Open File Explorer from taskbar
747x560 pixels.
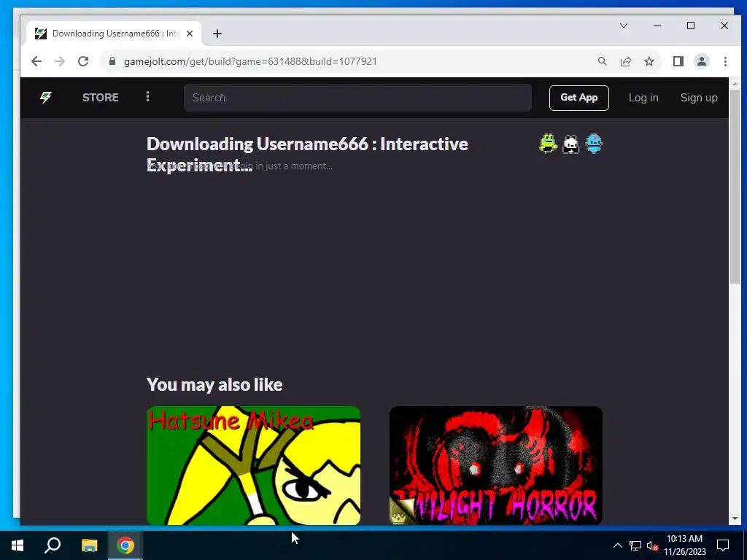click(89, 545)
